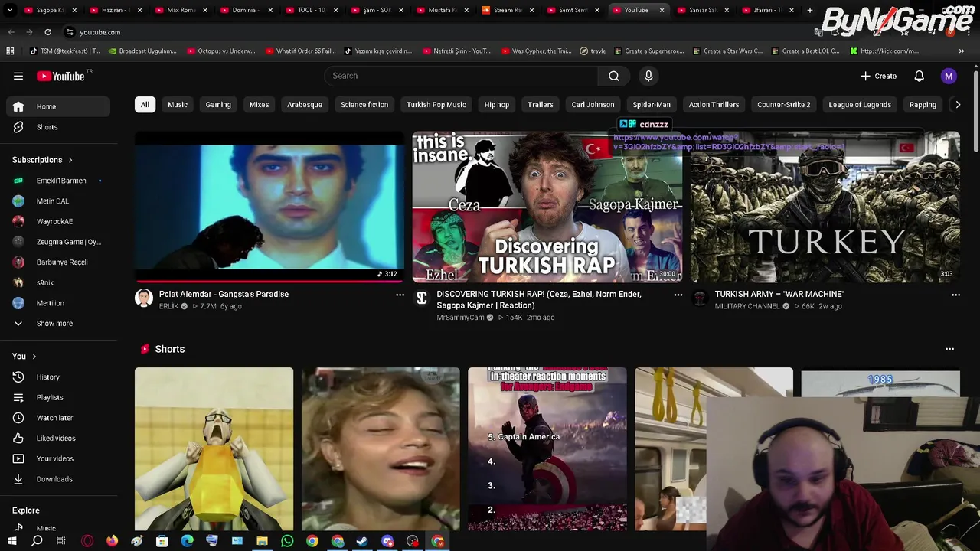The image size is (980, 551).
Task: Open options menu for Turkish Army video
Action: 955,295
